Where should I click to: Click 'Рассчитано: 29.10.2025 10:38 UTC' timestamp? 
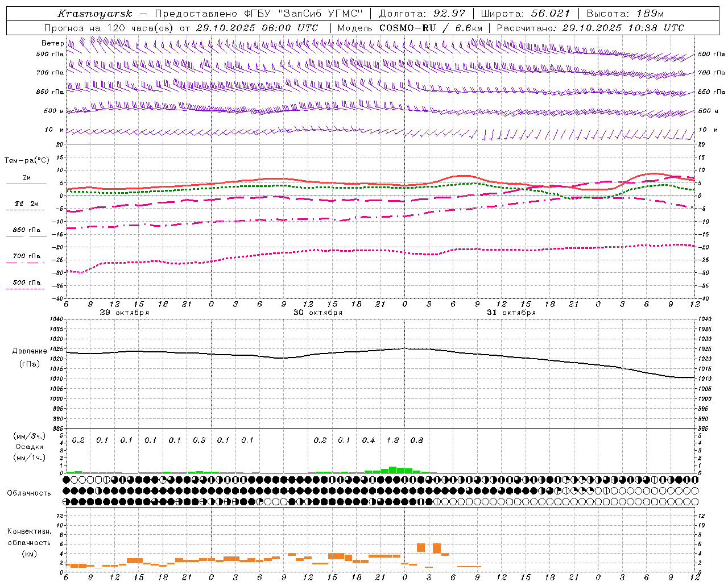590,28
